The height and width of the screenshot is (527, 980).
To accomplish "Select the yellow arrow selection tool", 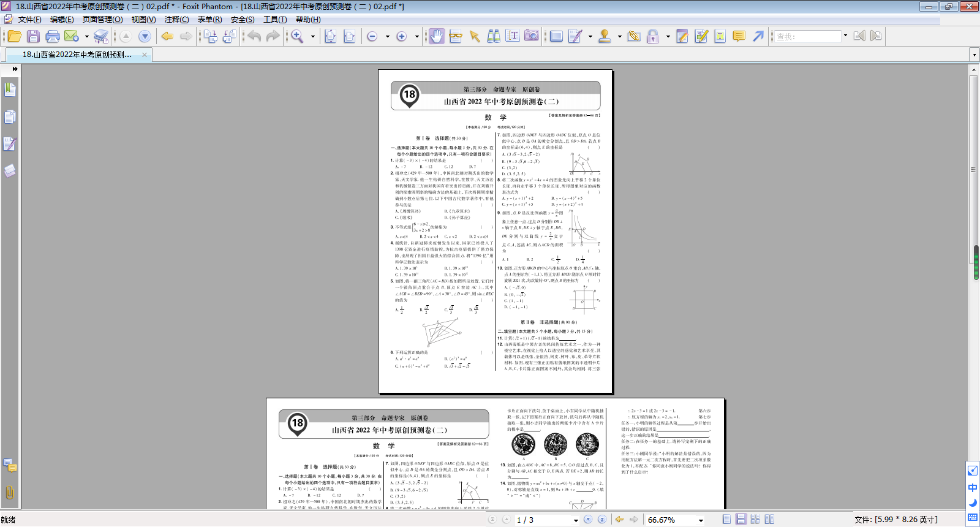I will 475,37.
